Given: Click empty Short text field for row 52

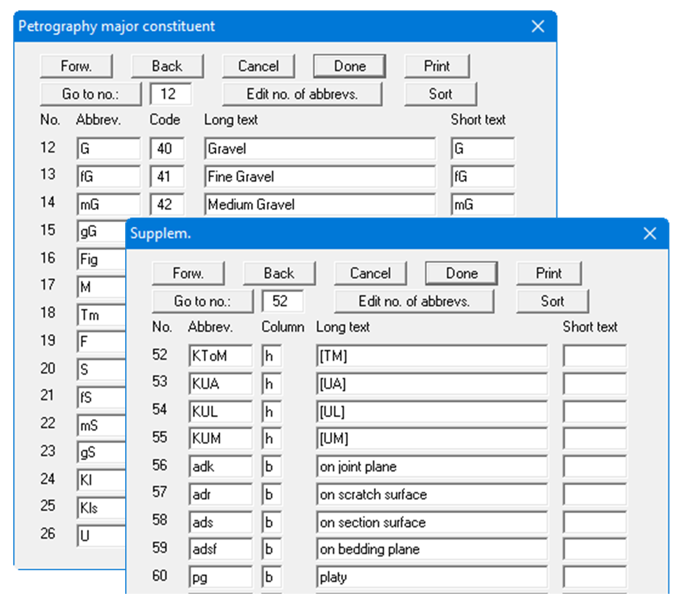Looking at the screenshot, I should pyautogui.click(x=594, y=356).
